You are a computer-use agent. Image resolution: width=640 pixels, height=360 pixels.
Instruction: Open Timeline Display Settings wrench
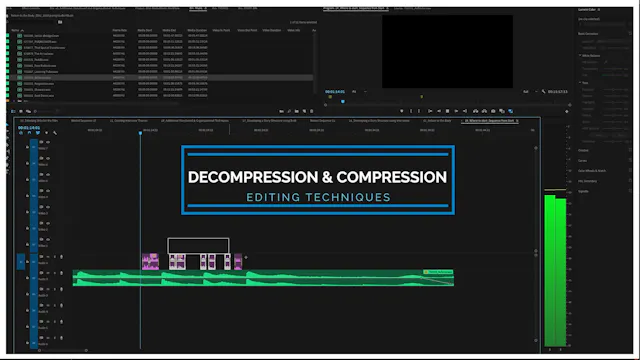point(55,133)
